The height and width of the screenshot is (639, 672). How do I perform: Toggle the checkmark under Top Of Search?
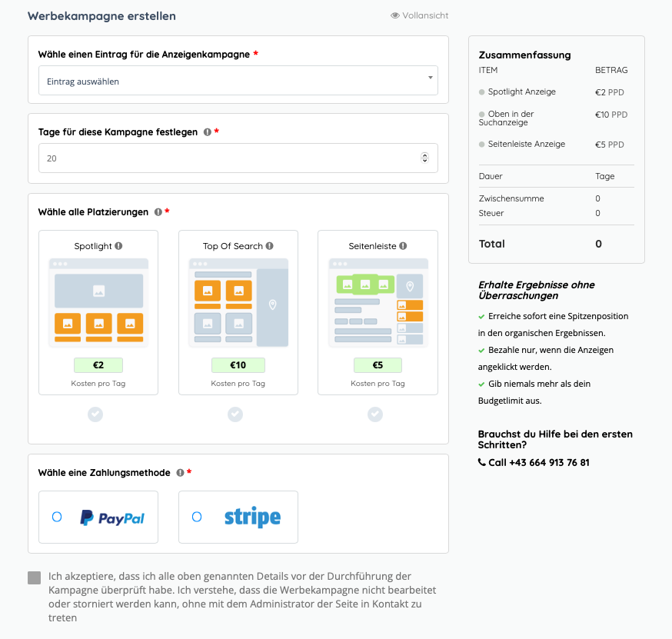(235, 414)
